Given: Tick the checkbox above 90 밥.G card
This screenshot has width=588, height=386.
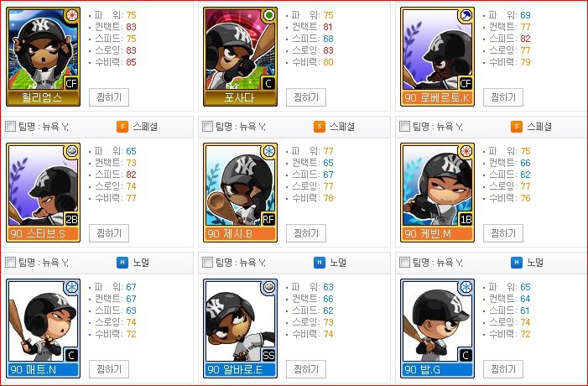Looking at the screenshot, I should (x=404, y=262).
